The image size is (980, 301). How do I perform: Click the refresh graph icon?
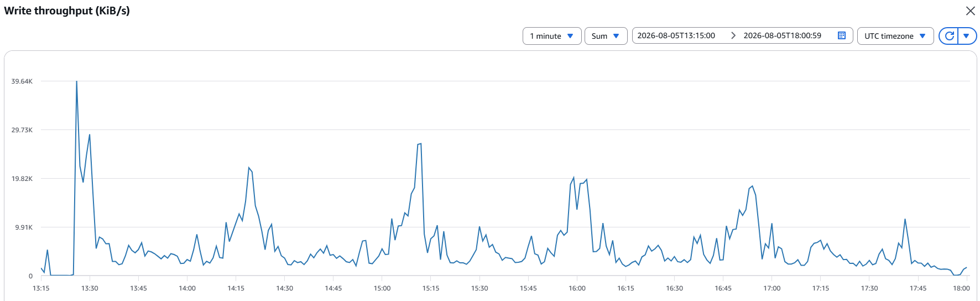(949, 36)
